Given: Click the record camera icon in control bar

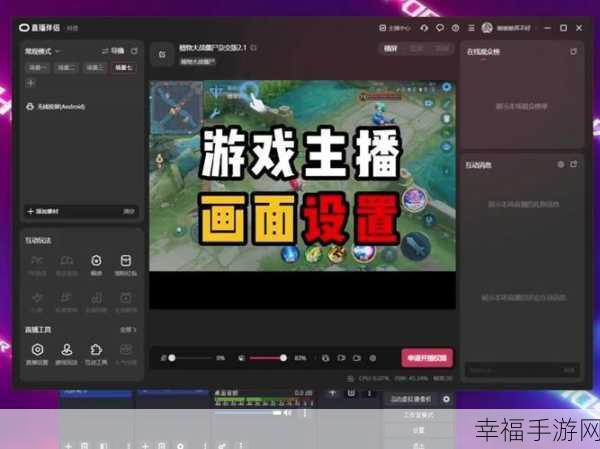Looking at the screenshot, I should pyautogui.click(x=341, y=358).
